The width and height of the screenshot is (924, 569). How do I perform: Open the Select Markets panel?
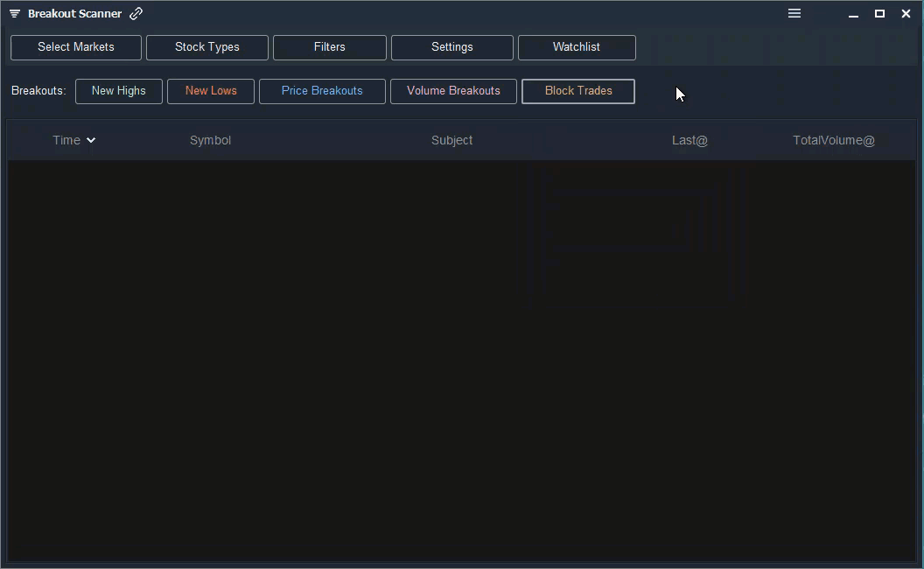click(x=75, y=47)
